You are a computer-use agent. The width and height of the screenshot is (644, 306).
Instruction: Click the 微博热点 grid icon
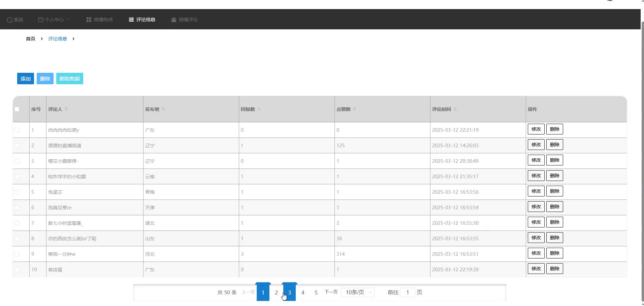click(x=89, y=20)
